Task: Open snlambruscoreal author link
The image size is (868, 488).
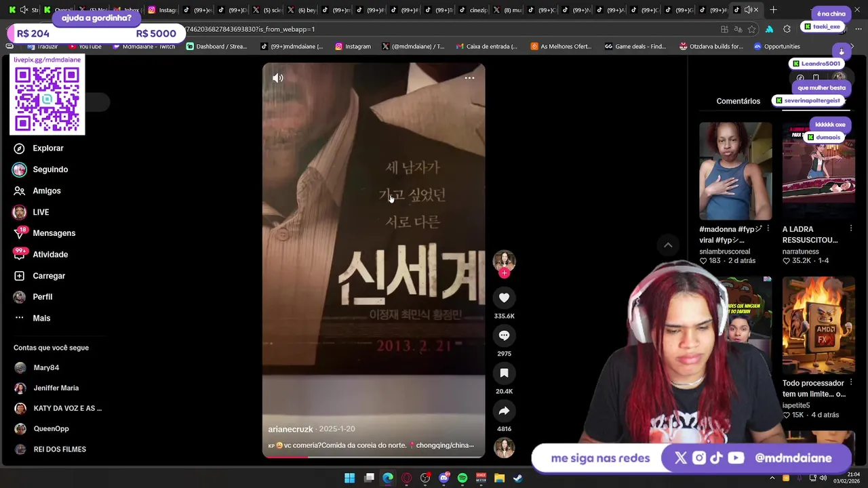Action: [x=724, y=251]
